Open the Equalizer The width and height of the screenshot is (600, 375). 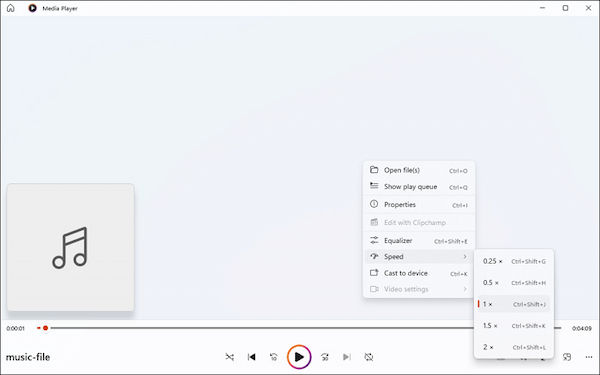pos(419,241)
